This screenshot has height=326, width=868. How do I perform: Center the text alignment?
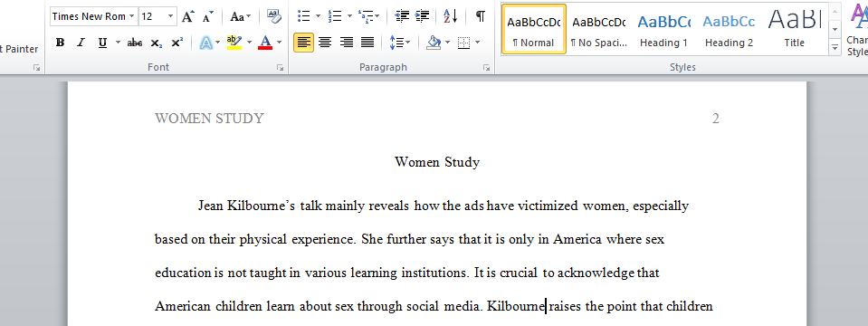pos(325,43)
